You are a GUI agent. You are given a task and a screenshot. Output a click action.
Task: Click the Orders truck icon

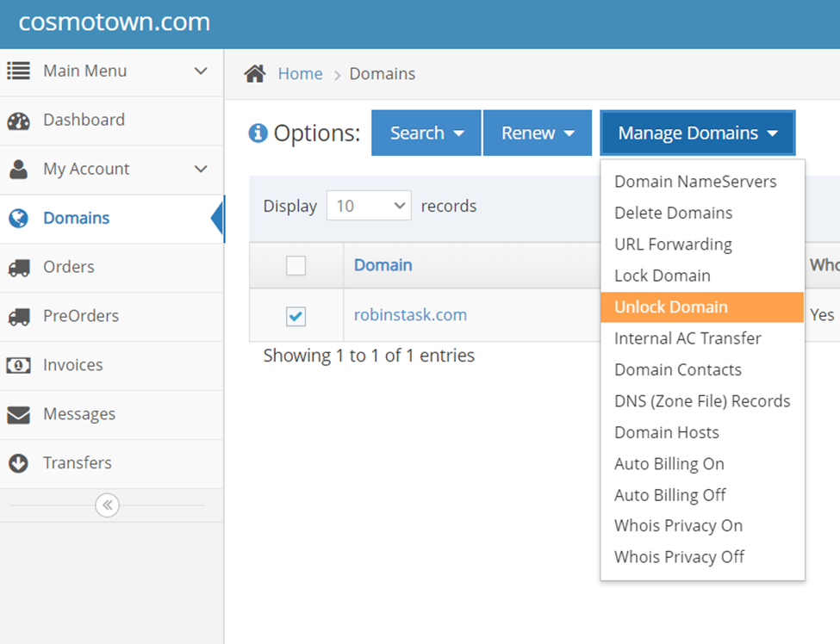(18, 268)
